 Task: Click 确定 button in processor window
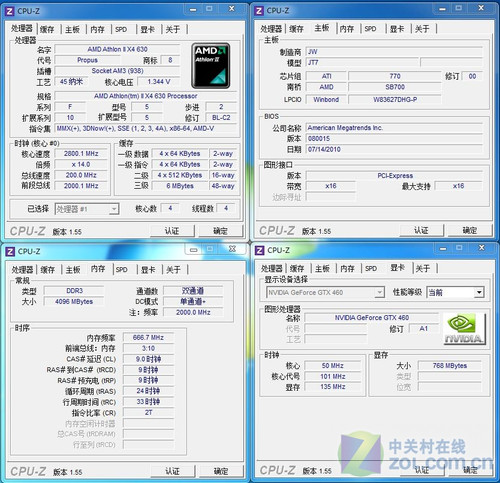(221, 231)
